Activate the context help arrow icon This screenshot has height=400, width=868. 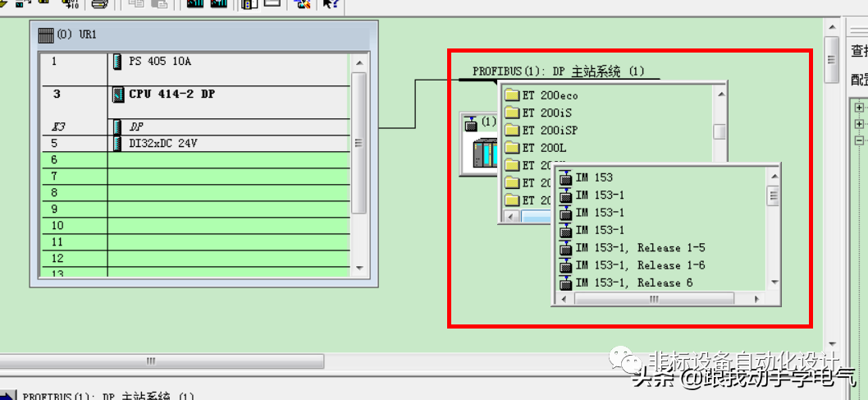pyautogui.click(x=331, y=3)
